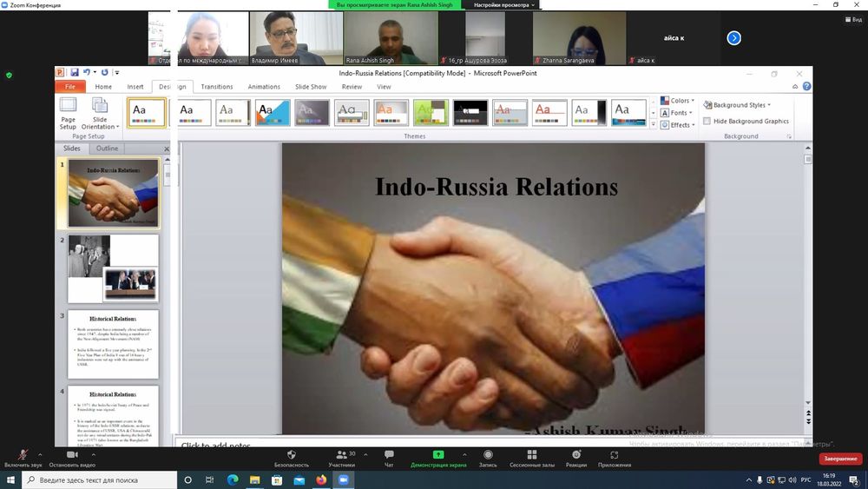Open Background dialog launcher in ribbon

[789, 136]
